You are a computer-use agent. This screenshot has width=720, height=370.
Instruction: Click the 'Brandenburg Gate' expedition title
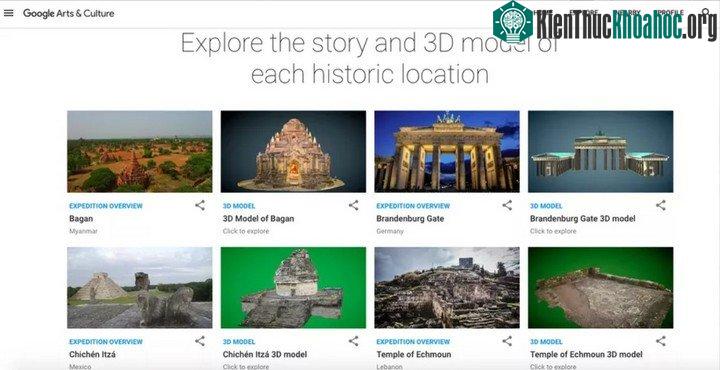click(x=410, y=219)
